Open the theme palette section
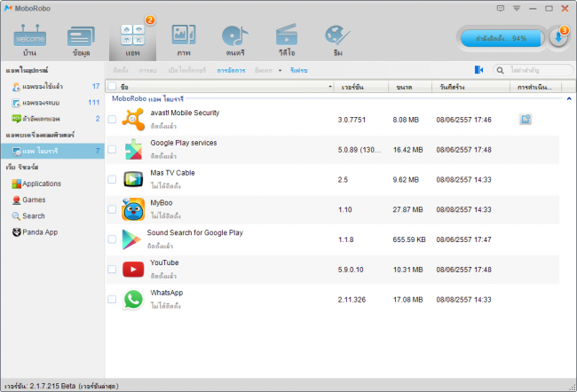Image resolution: width=577 pixels, height=392 pixels. tap(338, 41)
